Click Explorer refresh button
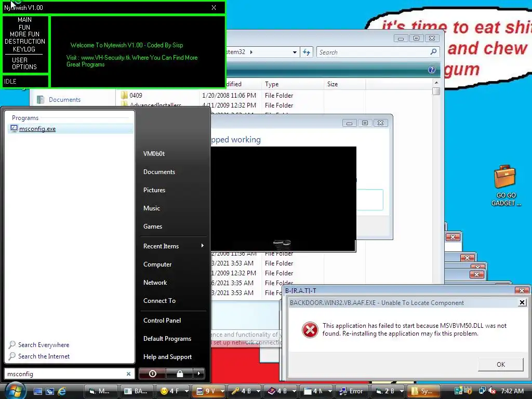This screenshot has width=532, height=399. [307, 52]
